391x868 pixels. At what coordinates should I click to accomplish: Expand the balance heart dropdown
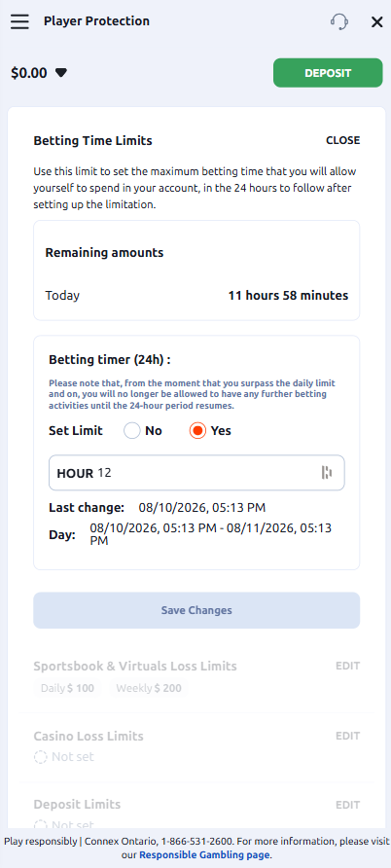point(61,73)
